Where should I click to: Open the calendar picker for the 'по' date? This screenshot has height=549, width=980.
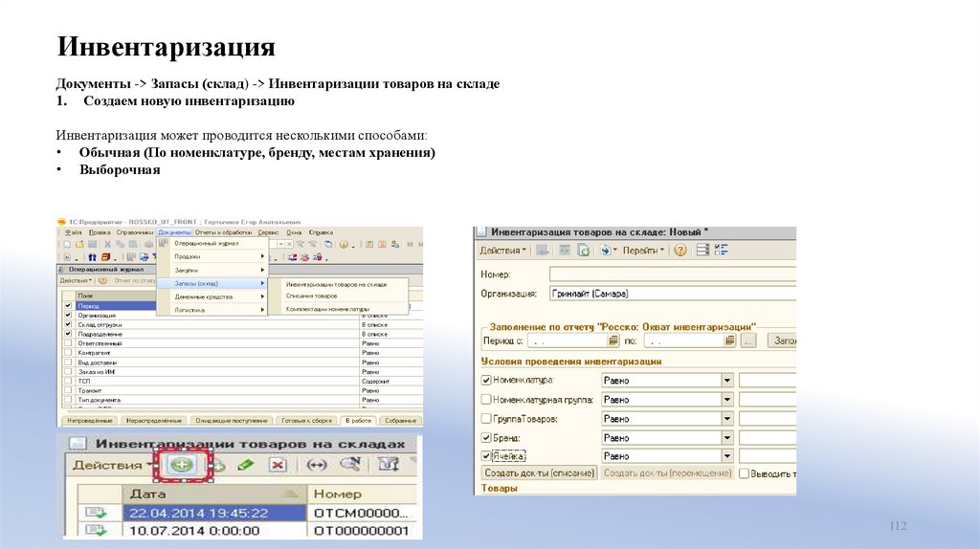pyautogui.click(x=729, y=340)
